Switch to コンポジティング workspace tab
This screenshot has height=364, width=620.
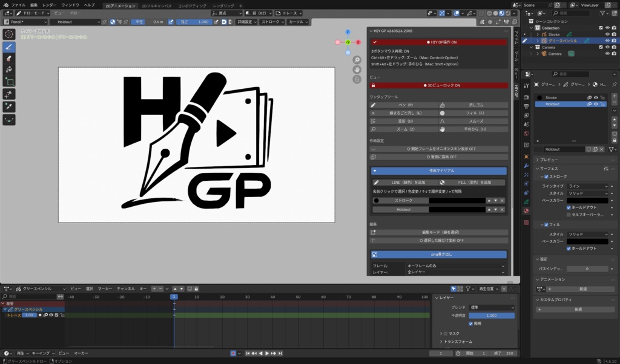[192, 6]
